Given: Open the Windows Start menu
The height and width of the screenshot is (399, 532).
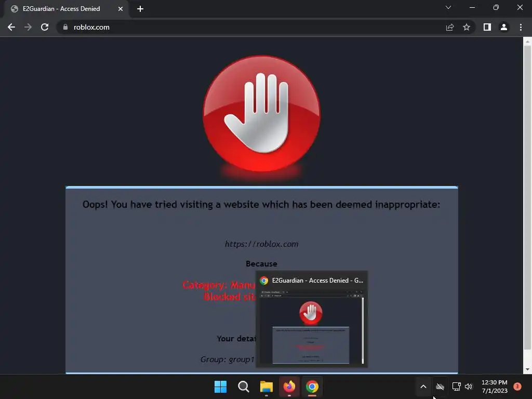Looking at the screenshot, I should point(220,387).
